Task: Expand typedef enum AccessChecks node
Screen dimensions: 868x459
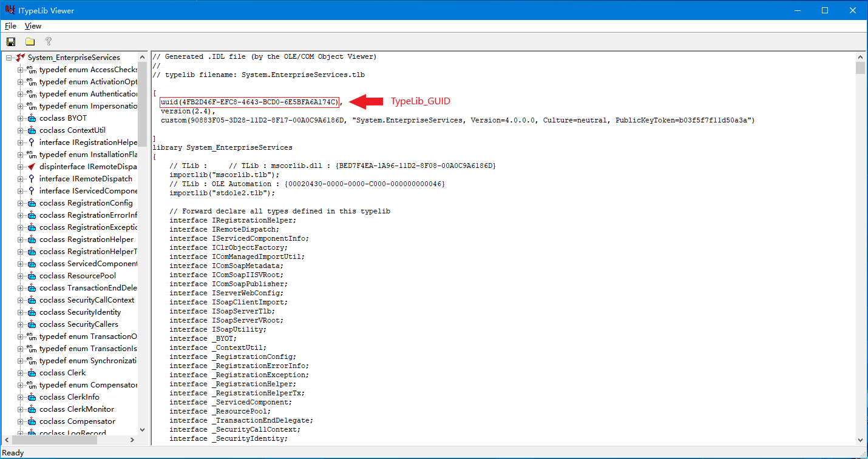Action: pos(20,70)
